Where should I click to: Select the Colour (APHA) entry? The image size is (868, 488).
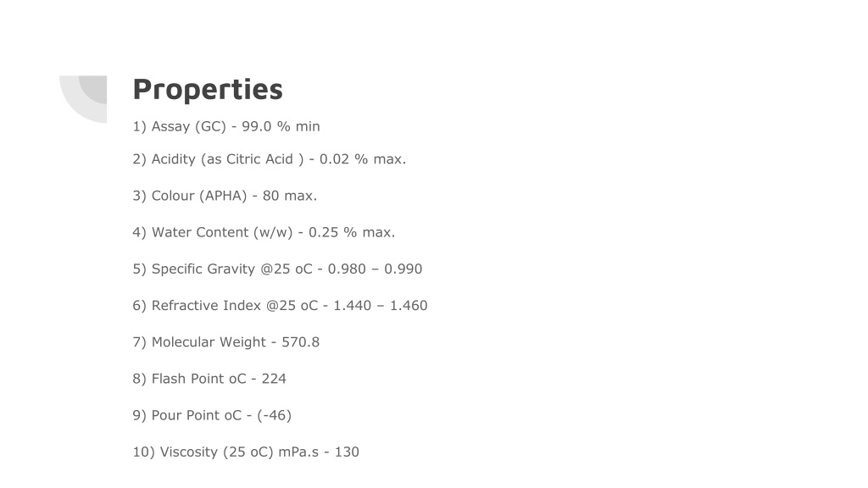point(225,196)
